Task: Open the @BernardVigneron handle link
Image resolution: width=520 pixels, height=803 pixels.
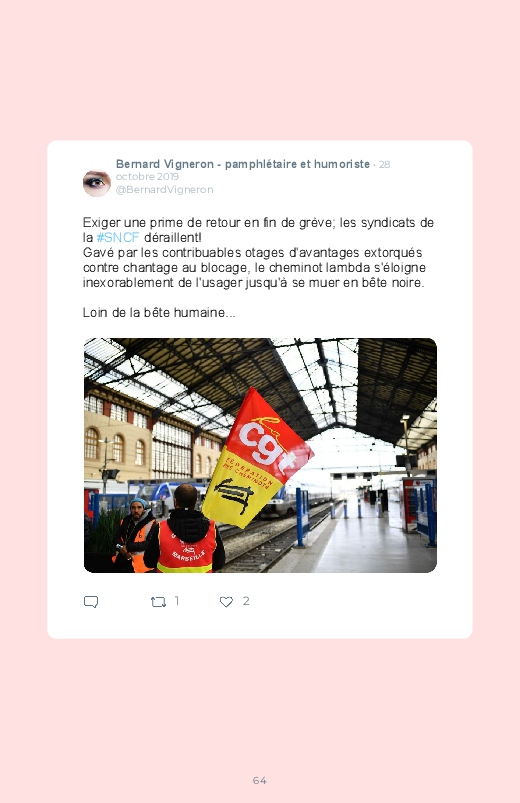Action: (x=164, y=189)
